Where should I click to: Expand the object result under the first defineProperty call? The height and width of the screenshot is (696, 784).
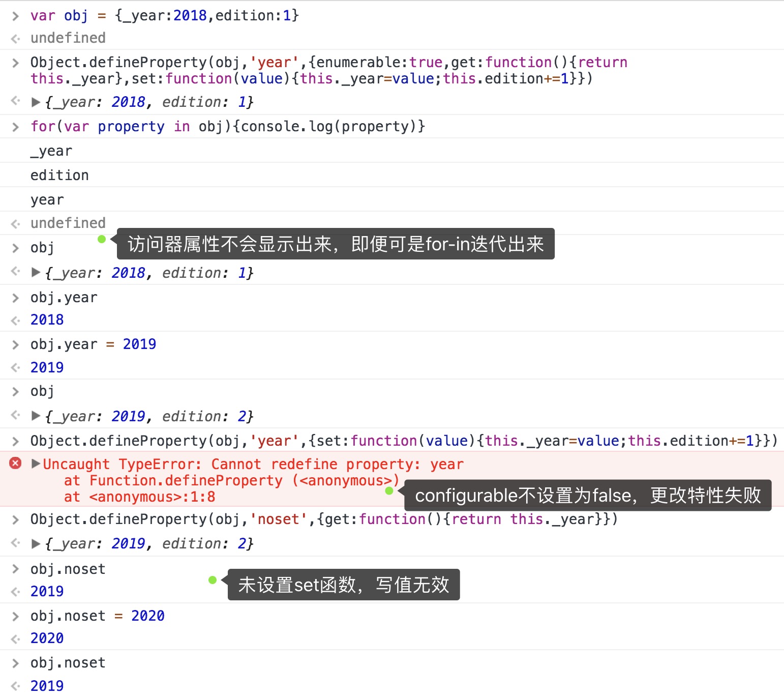coord(36,102)
